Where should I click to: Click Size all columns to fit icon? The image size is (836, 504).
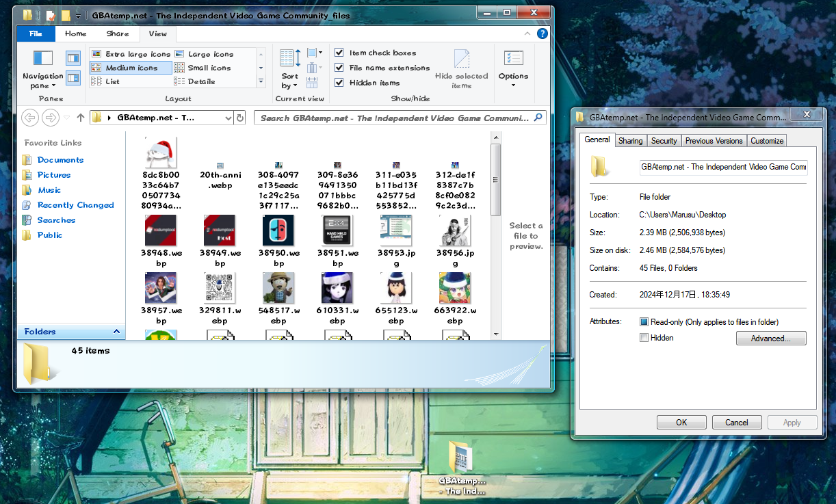click(x=312, y=83)
